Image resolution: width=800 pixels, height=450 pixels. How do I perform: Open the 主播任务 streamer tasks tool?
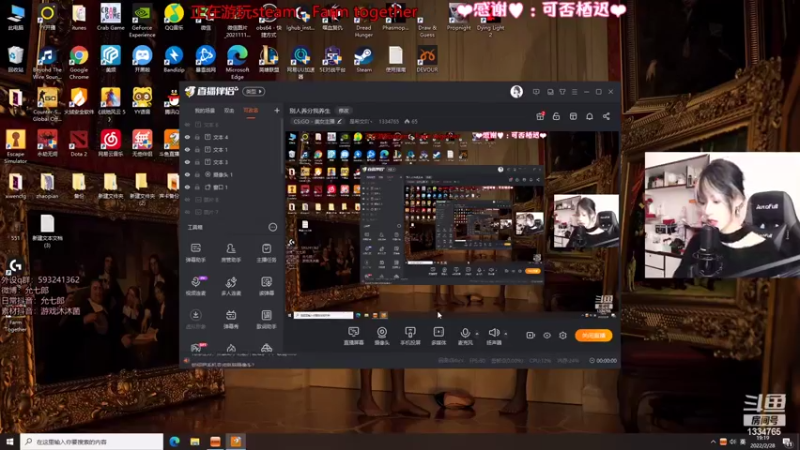click(266, 253)
